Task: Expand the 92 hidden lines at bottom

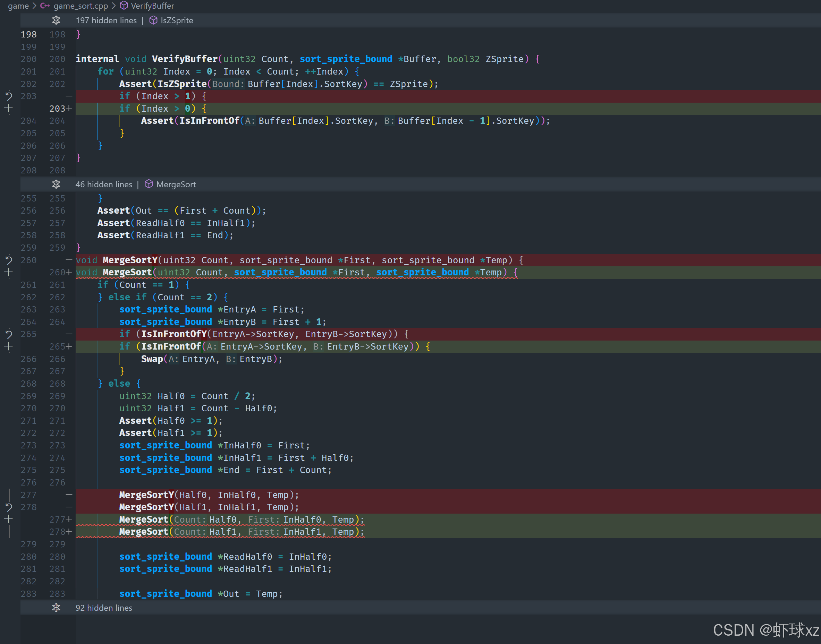Action: [x=56, y=608]
